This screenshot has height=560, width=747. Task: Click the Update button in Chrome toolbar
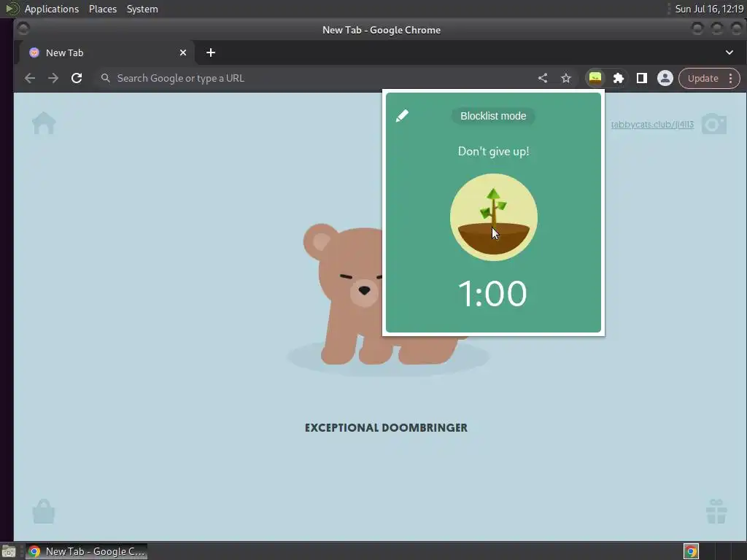click(x=703, y=79)
